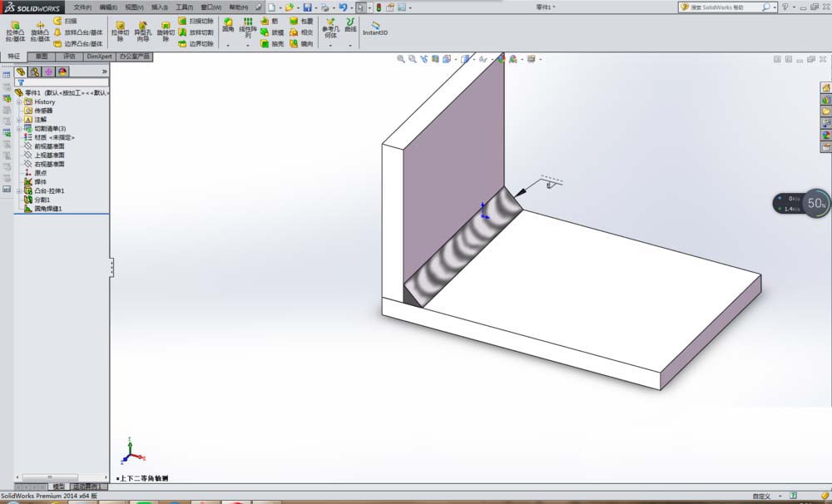Switch to the 草图 (Sketch) tab
This screenshot has height=504, width=832.
pos(42,57)
